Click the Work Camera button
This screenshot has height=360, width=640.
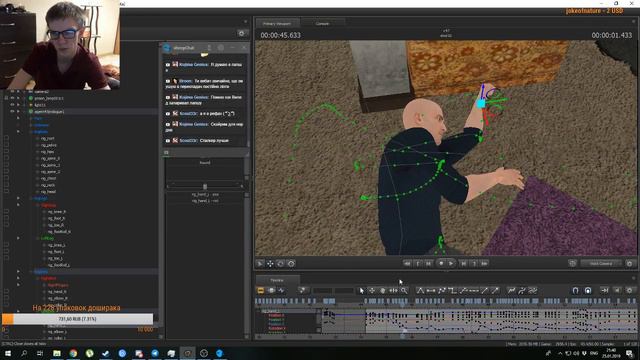(601, 264)
